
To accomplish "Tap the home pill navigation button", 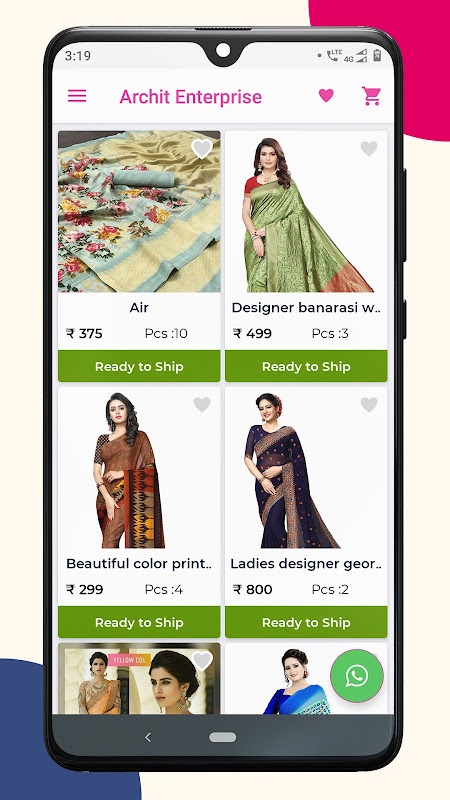I will (222, 737).
